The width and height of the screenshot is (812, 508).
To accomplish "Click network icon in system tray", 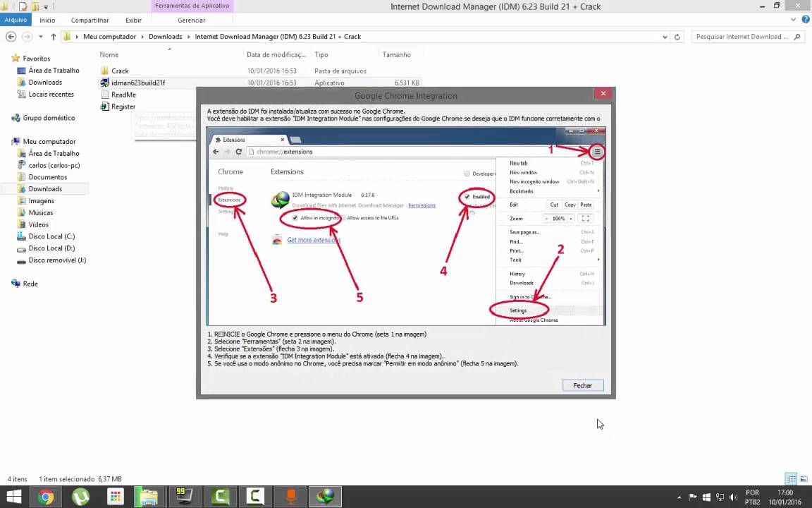I will (720, 497).
